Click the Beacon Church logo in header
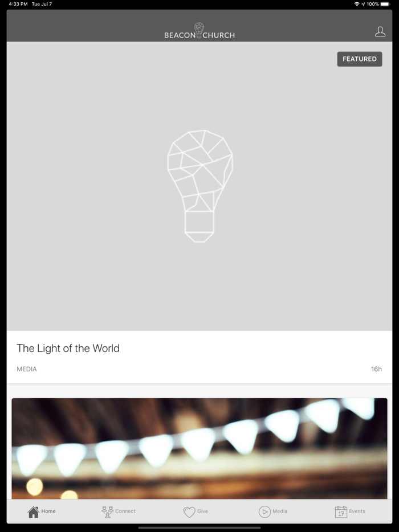The image size is (399, 532). (x=199, y=31)
